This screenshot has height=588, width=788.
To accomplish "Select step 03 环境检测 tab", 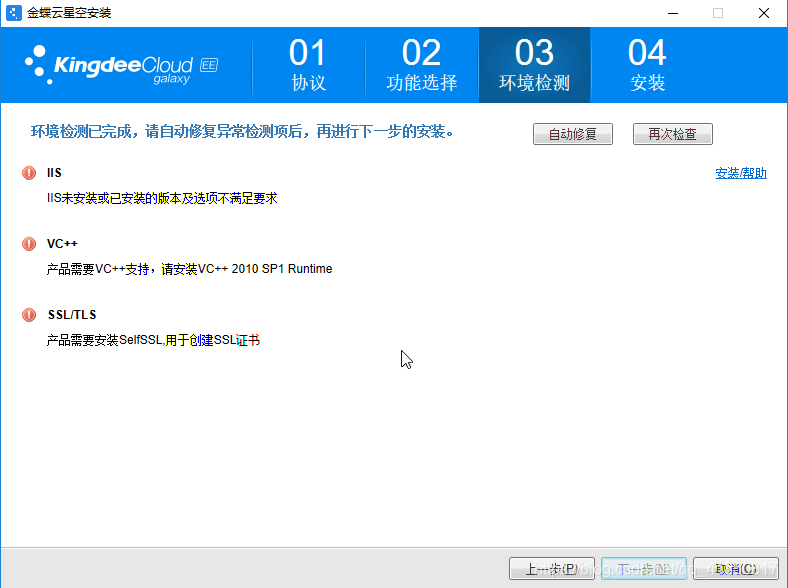I will pyautogui.click(x=534, y=65).
